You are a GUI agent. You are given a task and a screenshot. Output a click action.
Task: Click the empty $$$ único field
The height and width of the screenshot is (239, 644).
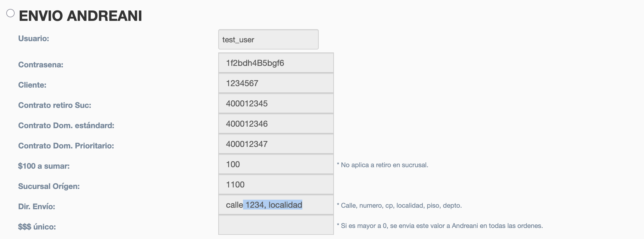coord(276,225)
